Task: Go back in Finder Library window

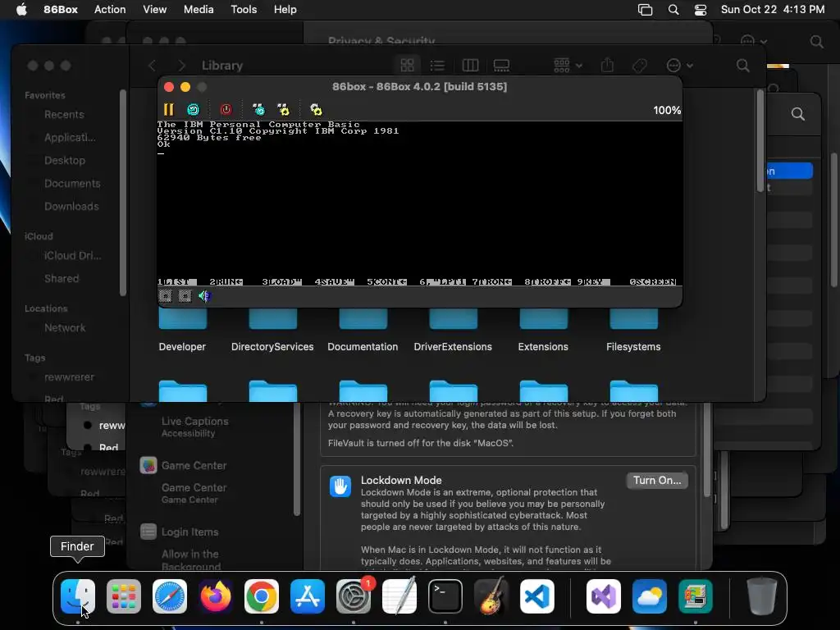Action: point(152,66)
